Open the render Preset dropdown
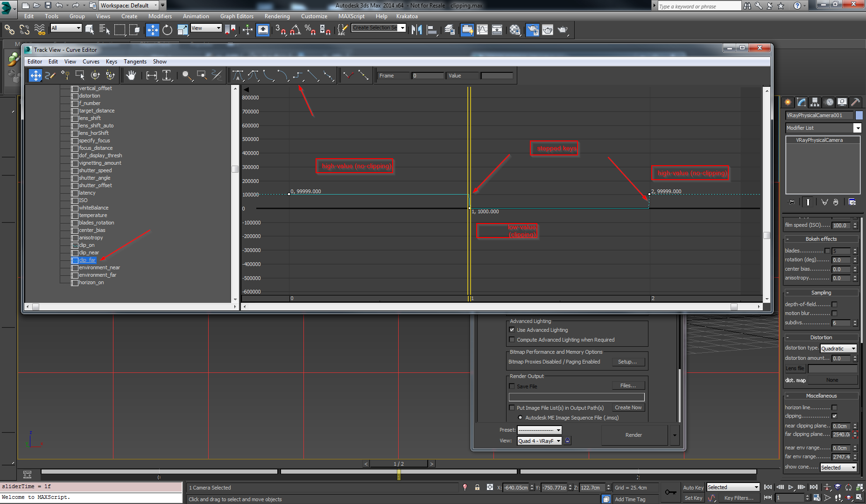The height and width of the screenshot is (504, 866). [x=540, y=430]
